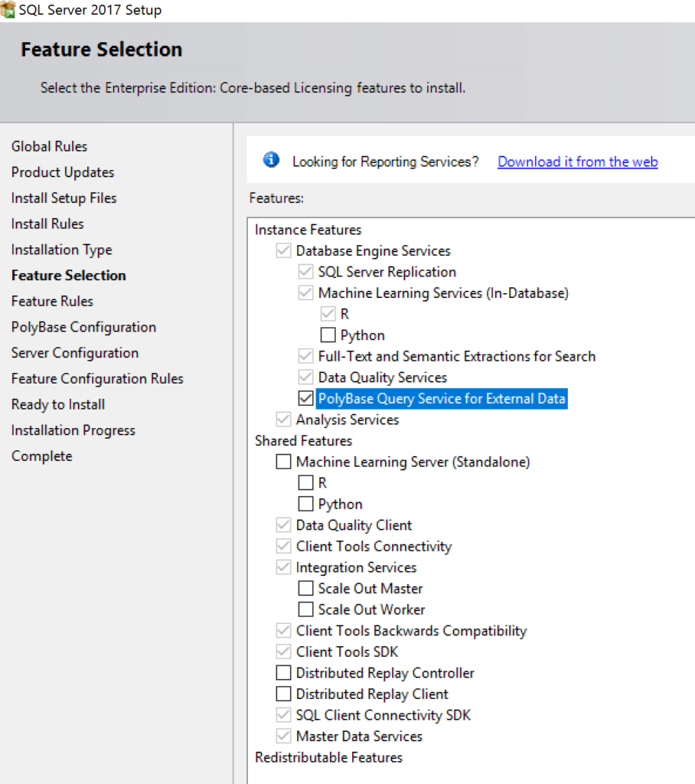The height and width of the screenshot is (784, 695).
Task: Check Distributed Replay Controller
Action: pyautogui.click(x=283, y=672)
